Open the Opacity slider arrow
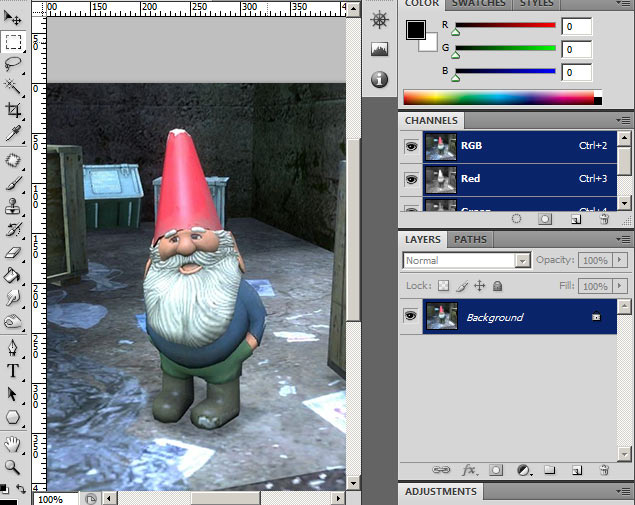The height and width of the screenshot is (505, 635). [619, 260]
